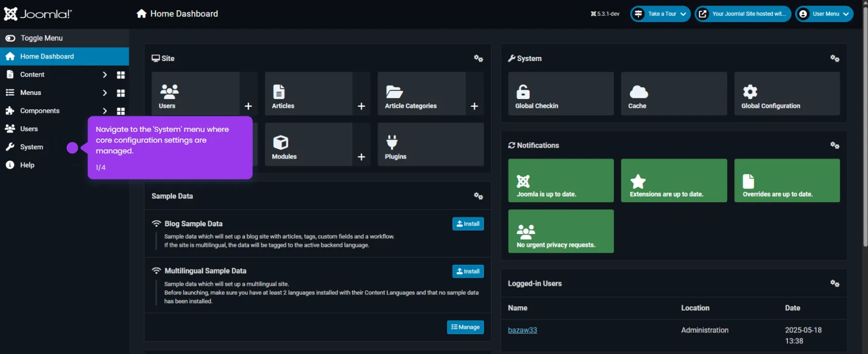Screen dimensions: 868x354
Task: Add a new article with plus
Action: (362, 106)
